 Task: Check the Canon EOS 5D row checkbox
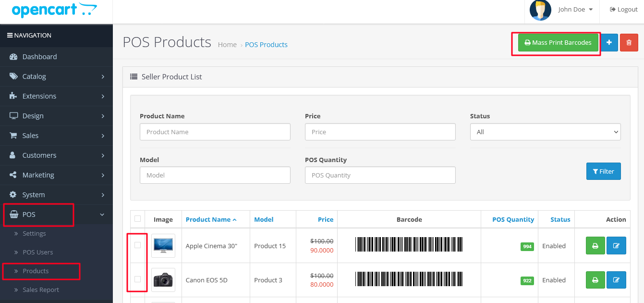(x=138, y=279)
